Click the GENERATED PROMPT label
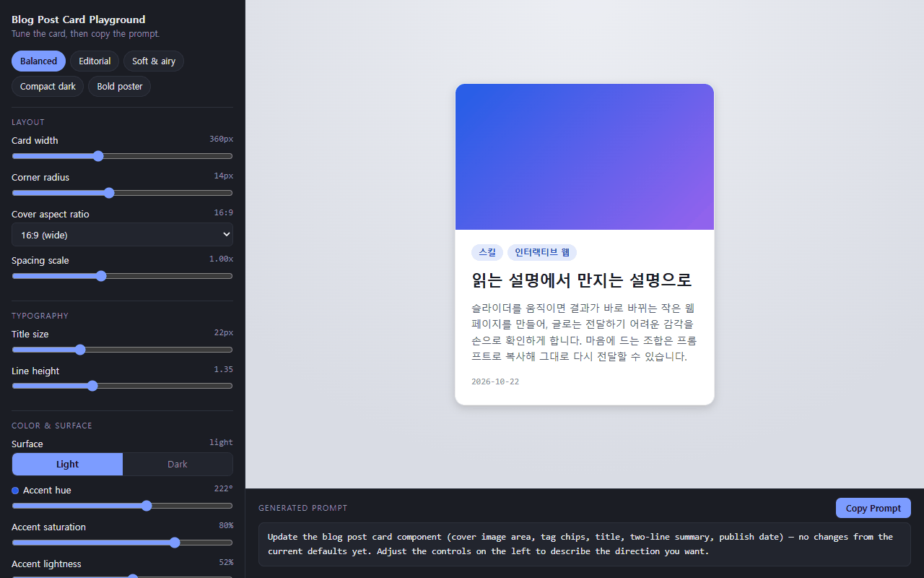The height and width of the screenshot is (578, 924). 303,508
